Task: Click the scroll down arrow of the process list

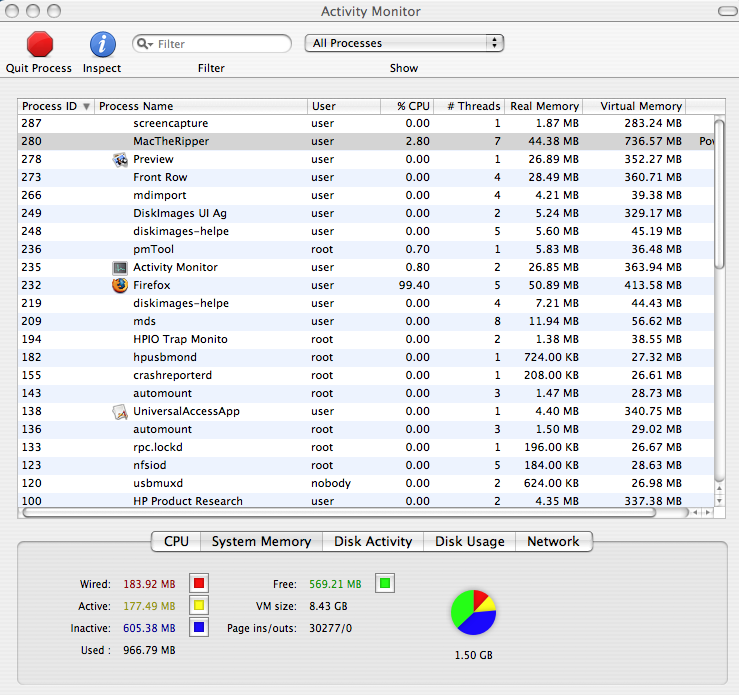Action: (719, 501)
